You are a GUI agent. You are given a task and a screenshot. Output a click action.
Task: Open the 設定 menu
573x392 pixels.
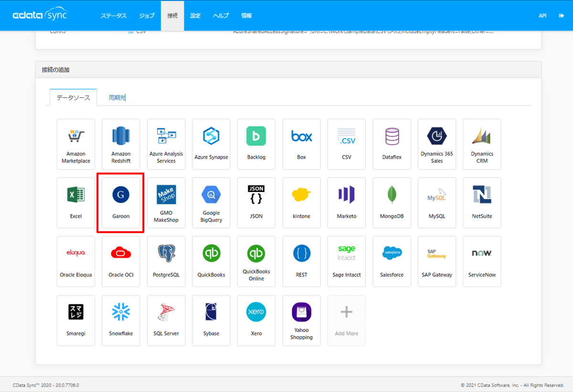click(x=195, y=16)
